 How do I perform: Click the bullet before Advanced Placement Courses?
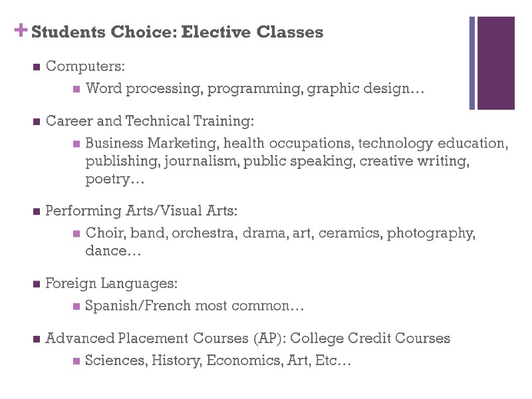[36, 338]
